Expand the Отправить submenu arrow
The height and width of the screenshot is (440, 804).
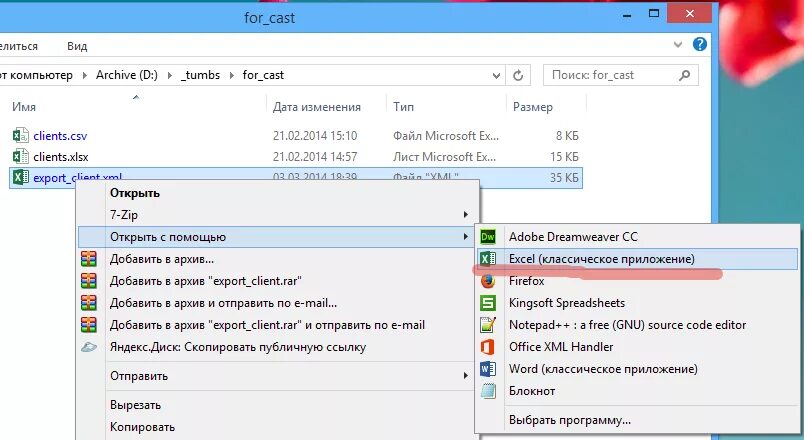(x=466, y=375)
